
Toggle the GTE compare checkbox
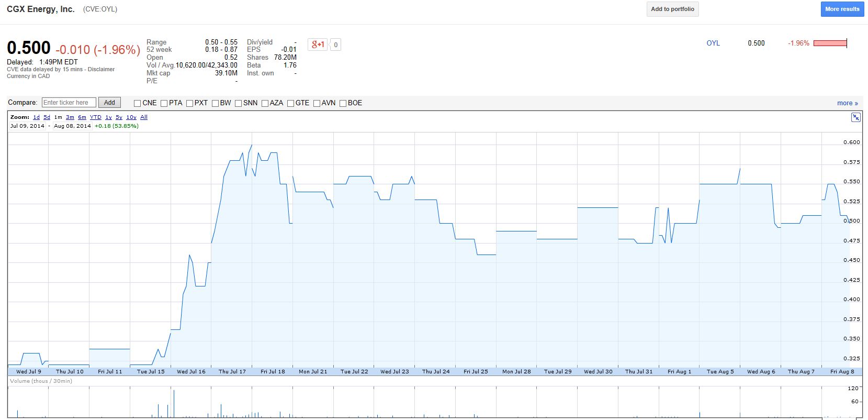(291, 103)
